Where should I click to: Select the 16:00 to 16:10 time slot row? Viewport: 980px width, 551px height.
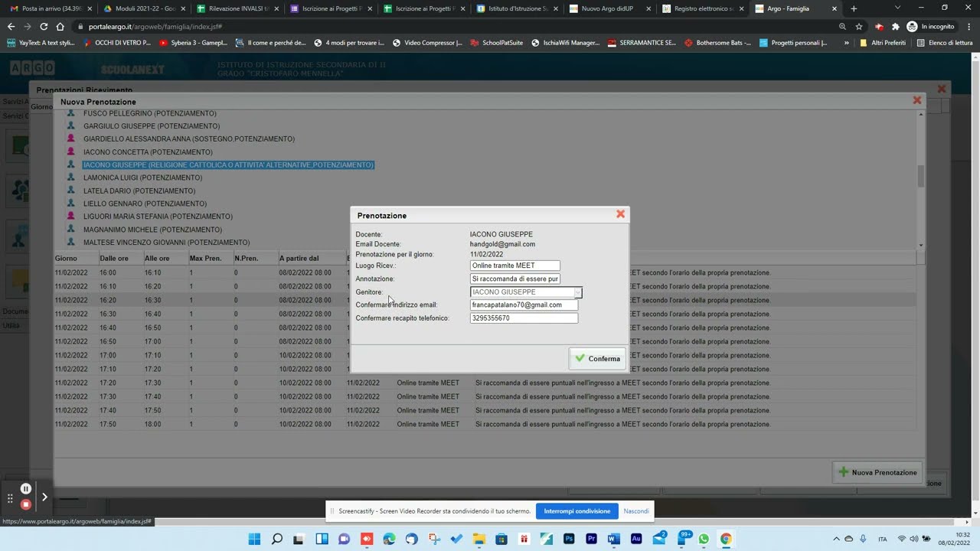pos(485,272)
